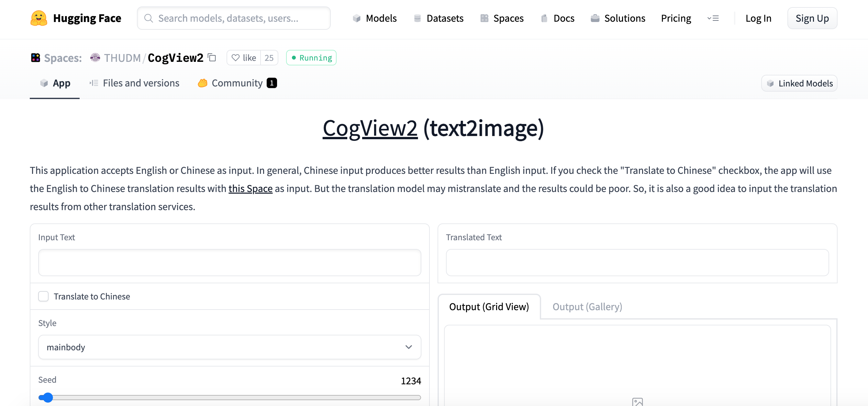Open the Solutions menu in navbar
Viewport: 868px width, 406px height.
pos(618,18)
